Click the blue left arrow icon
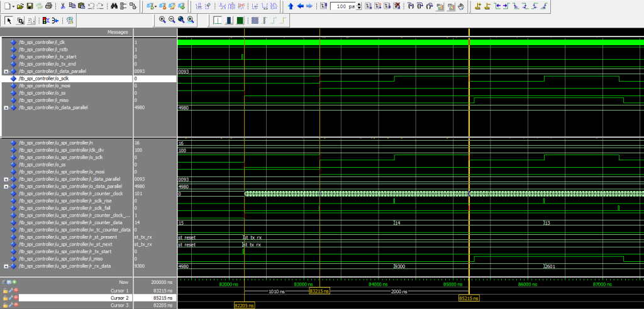644x309 pixels. point(300,6)
